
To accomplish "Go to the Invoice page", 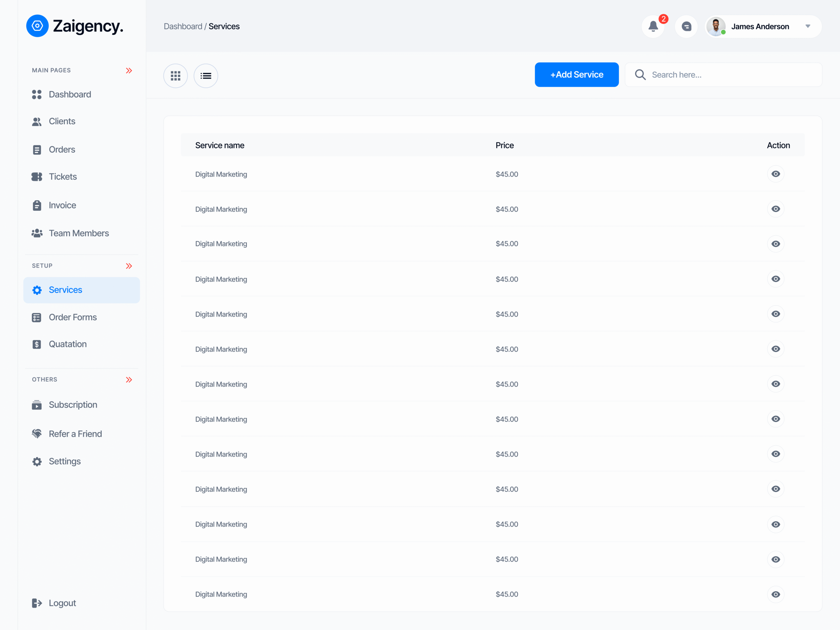I will (62, 205).
